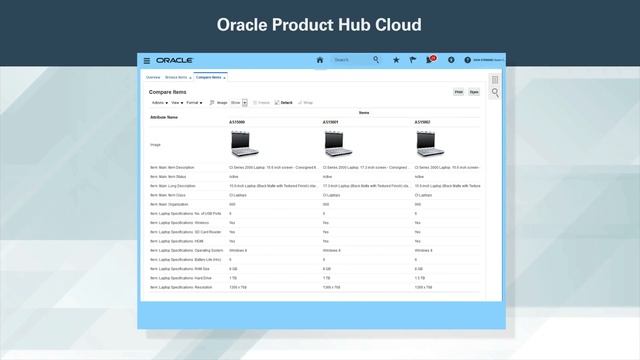Open Favorites star icon
640x360 pixels.
tap(396, 60)
